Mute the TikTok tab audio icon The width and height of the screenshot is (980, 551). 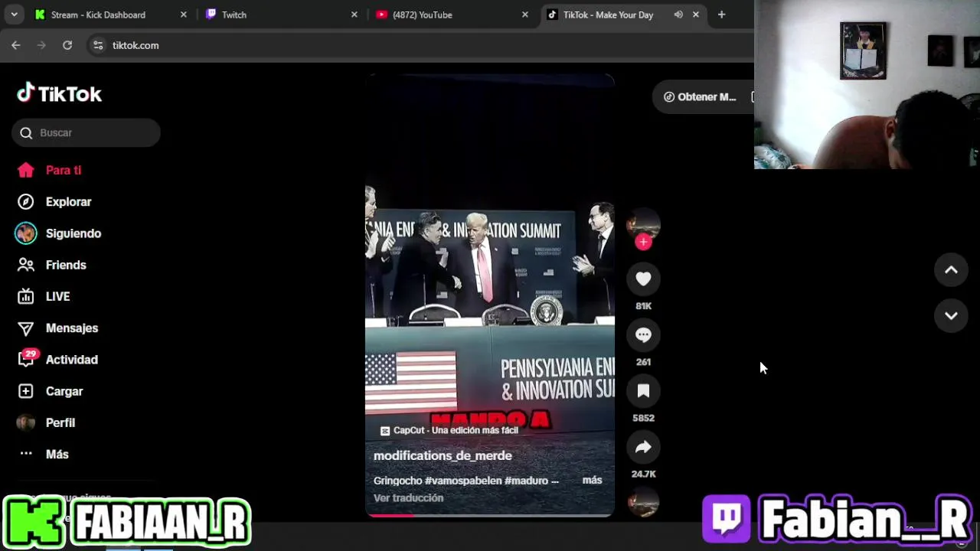[678, 15]
